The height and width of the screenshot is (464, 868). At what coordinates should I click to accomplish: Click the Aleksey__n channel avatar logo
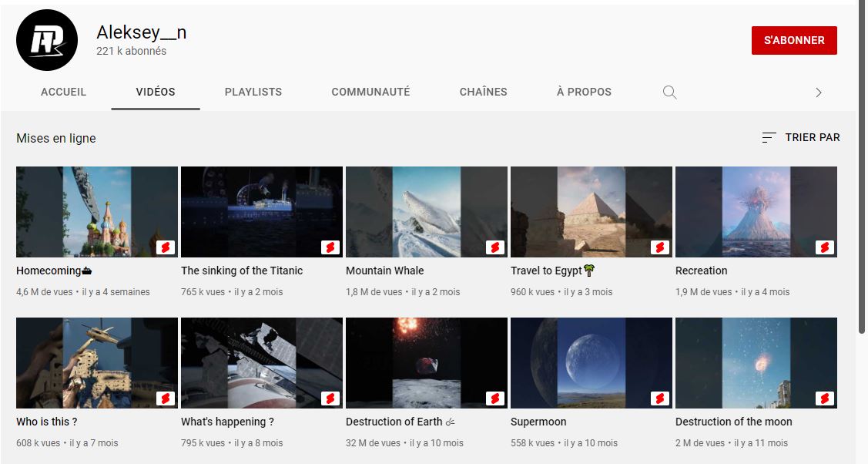47,40
